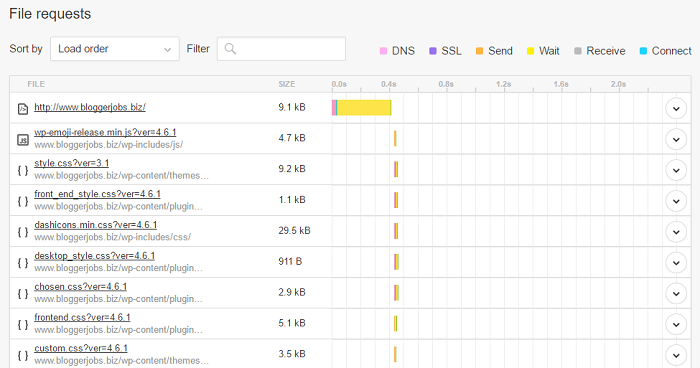Click the CSS braces icon of dashicons.min.css row
The height and width of the screenshot is (368, 700).
click(23, 232)
